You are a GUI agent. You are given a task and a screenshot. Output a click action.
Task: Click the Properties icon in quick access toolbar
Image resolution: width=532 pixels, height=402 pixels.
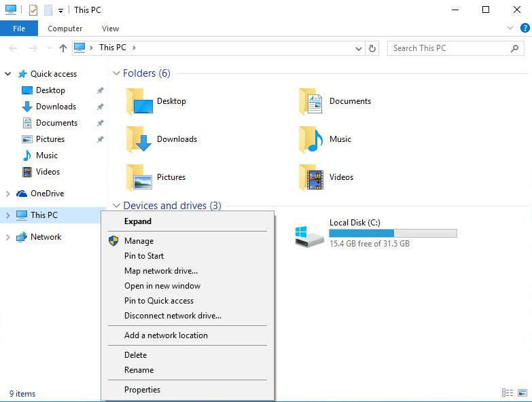33,10
